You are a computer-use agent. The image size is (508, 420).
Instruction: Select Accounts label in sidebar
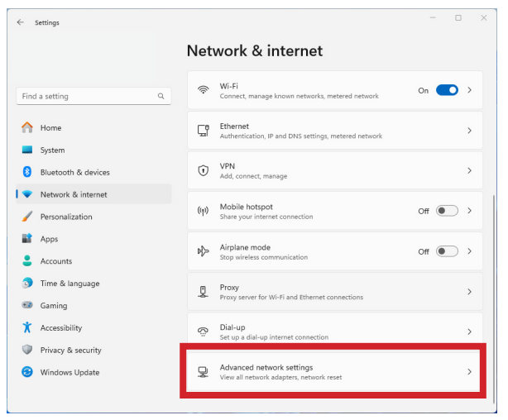point(56,261)
